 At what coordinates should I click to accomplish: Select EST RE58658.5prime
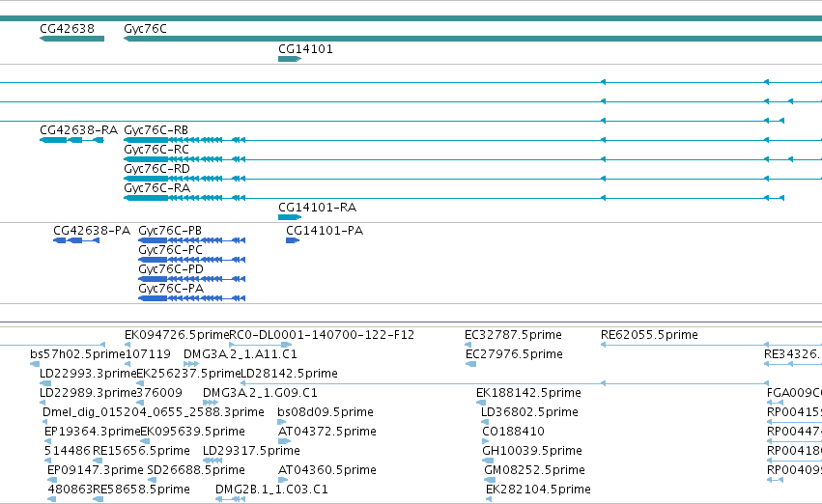(141, 490)
